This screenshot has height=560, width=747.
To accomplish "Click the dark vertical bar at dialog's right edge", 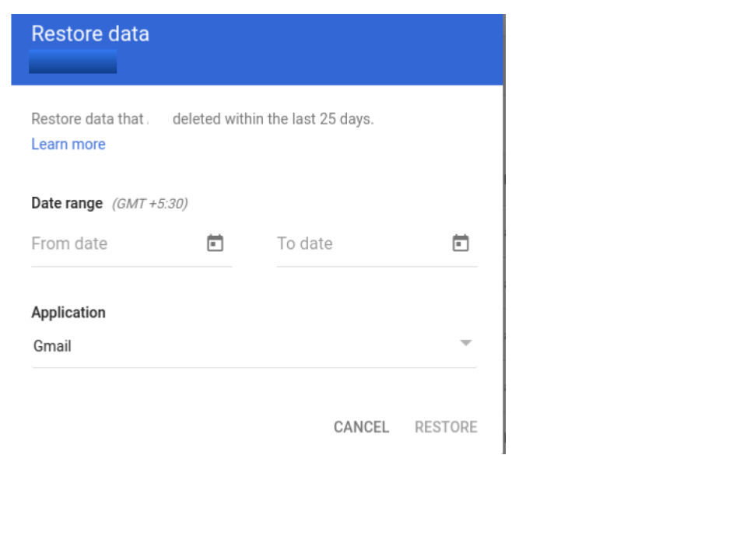I will click(x=504, y=234).
